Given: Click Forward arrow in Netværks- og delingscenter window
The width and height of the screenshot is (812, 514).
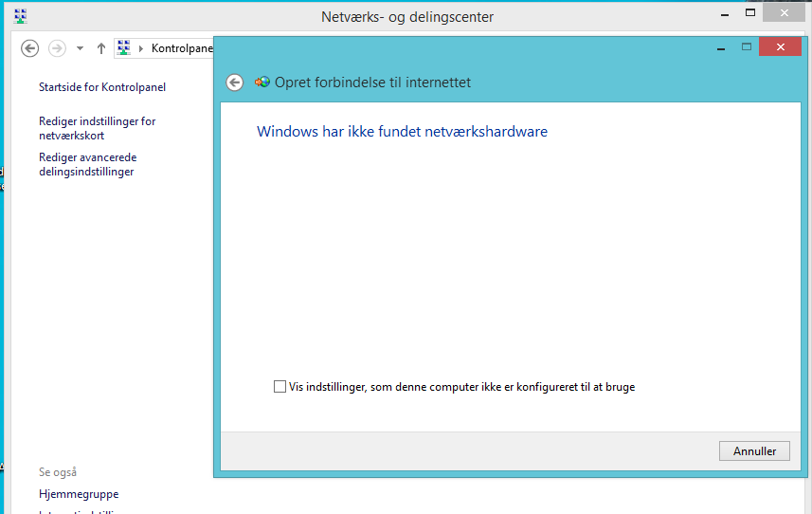Looking at the screenshot, I should coord(57,48).
